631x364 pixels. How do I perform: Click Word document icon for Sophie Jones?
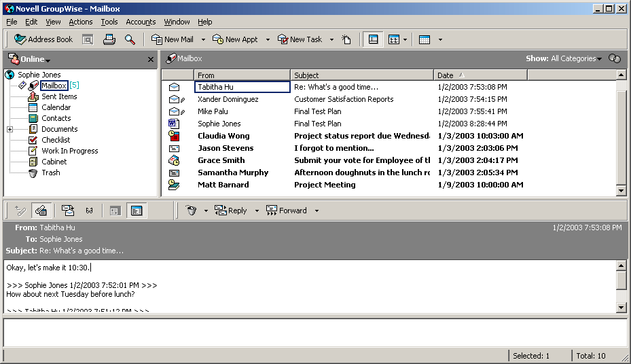point(173,124)
